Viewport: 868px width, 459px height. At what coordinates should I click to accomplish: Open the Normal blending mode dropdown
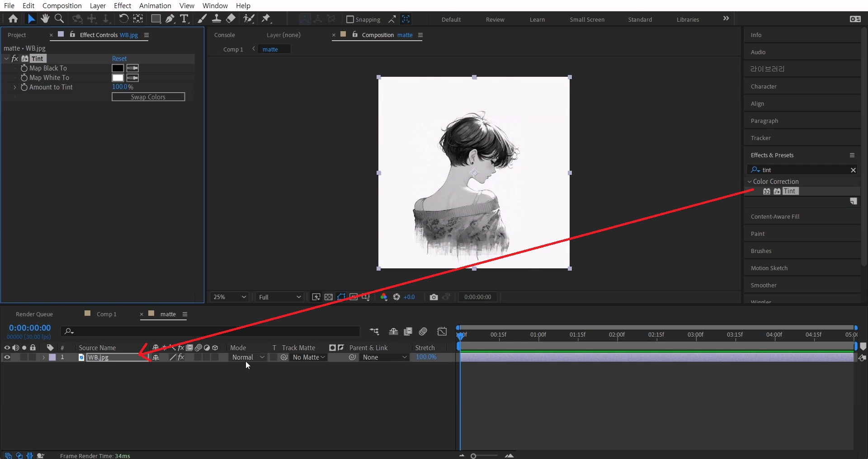coord(248,357)
